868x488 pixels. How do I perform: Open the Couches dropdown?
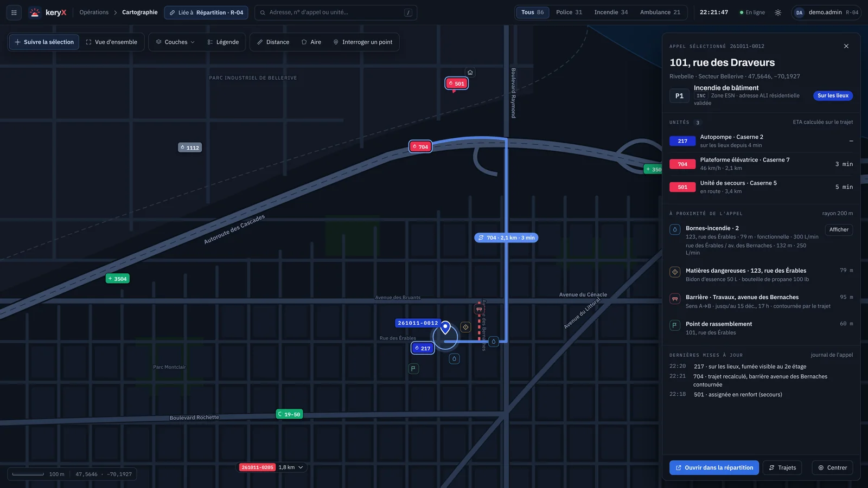[175, 42]
